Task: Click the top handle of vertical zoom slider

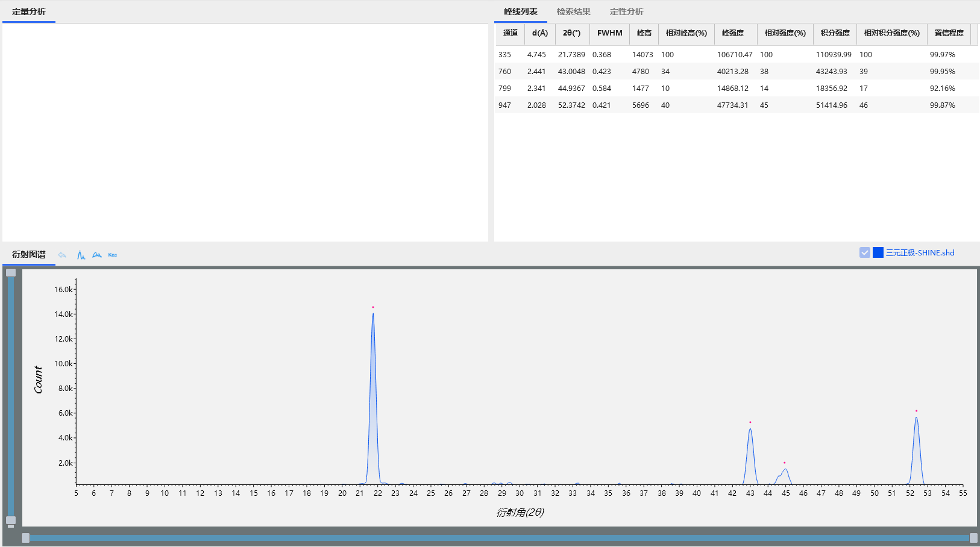Action: tap(11, 273)
